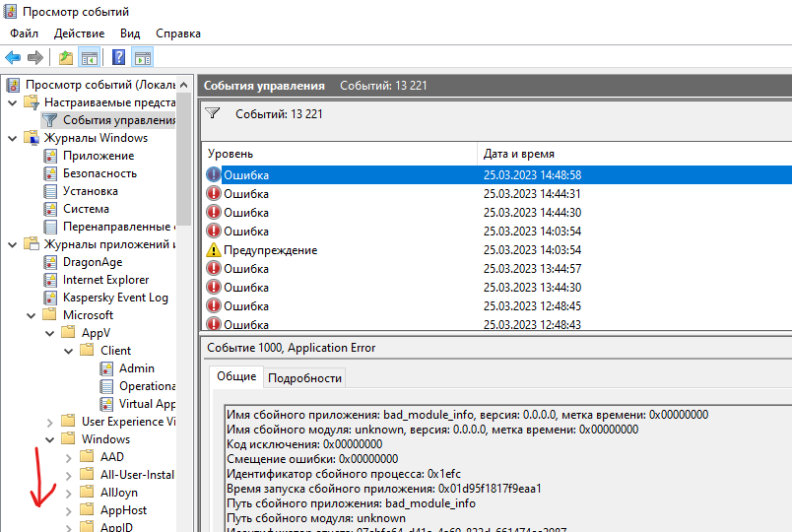Open the Действие menu
792x532 pixels.
pos(80,33)
